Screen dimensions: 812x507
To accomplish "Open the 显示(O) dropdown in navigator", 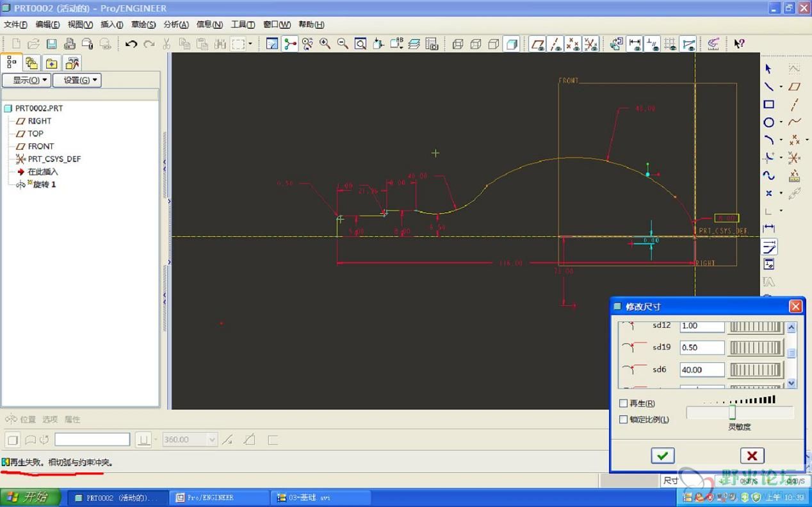I will (26, 80).
